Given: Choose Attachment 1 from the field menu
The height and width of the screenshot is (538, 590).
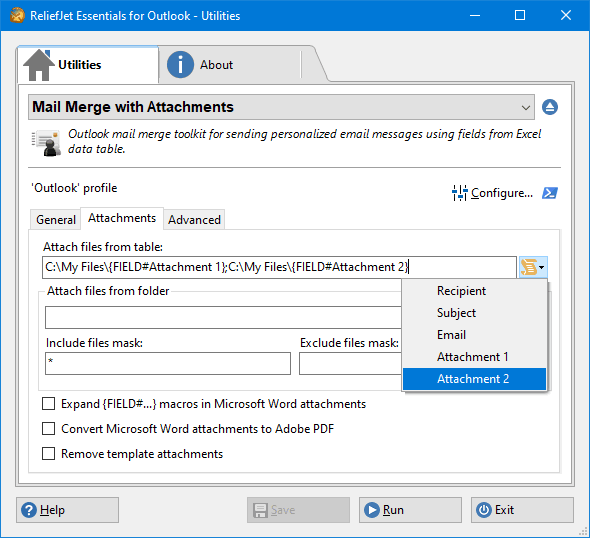Looking at the screenshot, I should pos(474,357).
